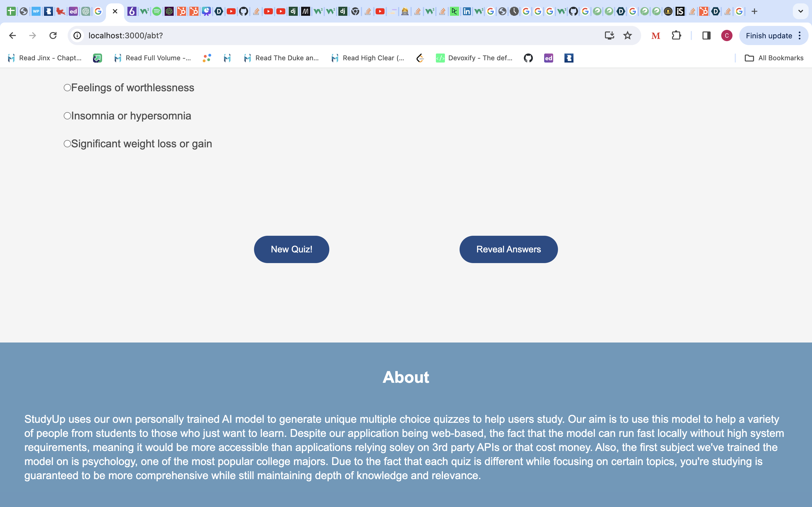Choose Significant weight loss or gain
This screenshot has width=812, height=507.
(x=67, y=144)
